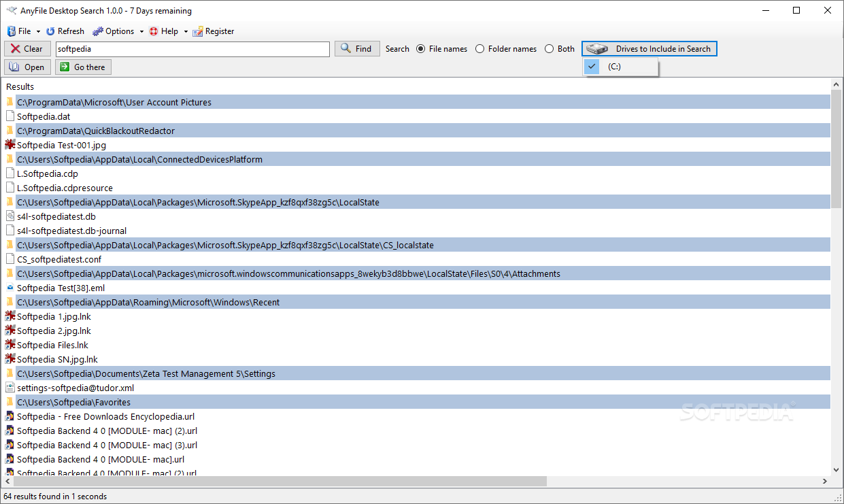Image resolution: width=844 pixels, height=504 pixels.
Task: Click the Open button's book icon
Action: [16, 67]
